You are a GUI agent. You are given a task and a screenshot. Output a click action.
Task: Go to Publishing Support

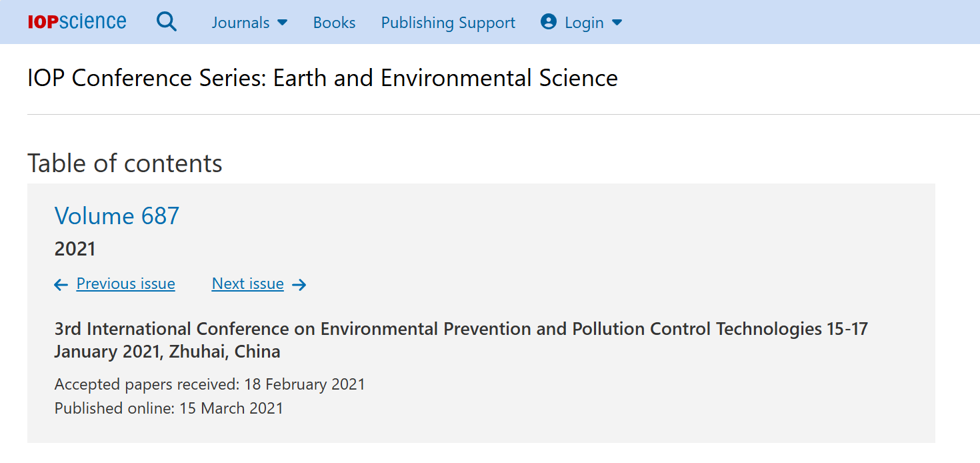[448, 23]
